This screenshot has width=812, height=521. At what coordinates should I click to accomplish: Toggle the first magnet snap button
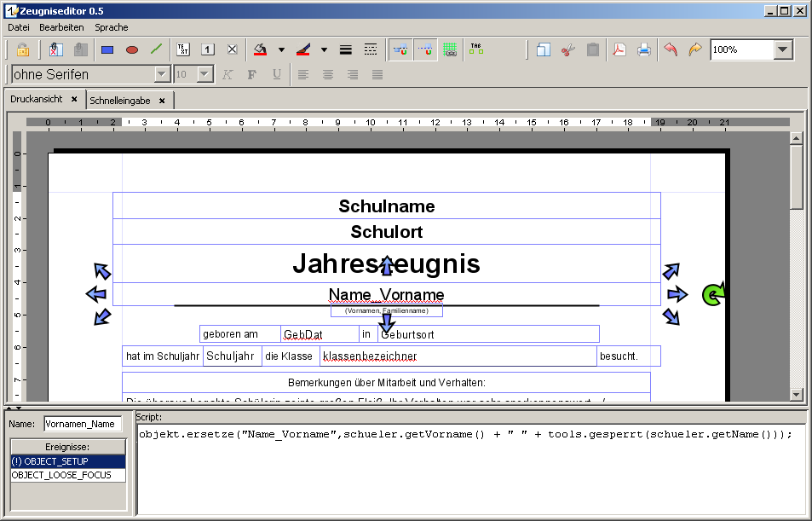pos(399,49)
